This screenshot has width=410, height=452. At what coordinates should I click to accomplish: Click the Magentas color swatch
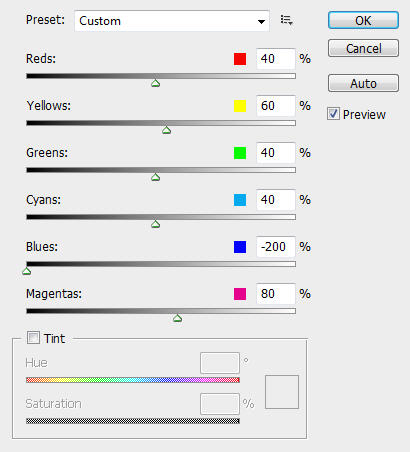point(240,294)
